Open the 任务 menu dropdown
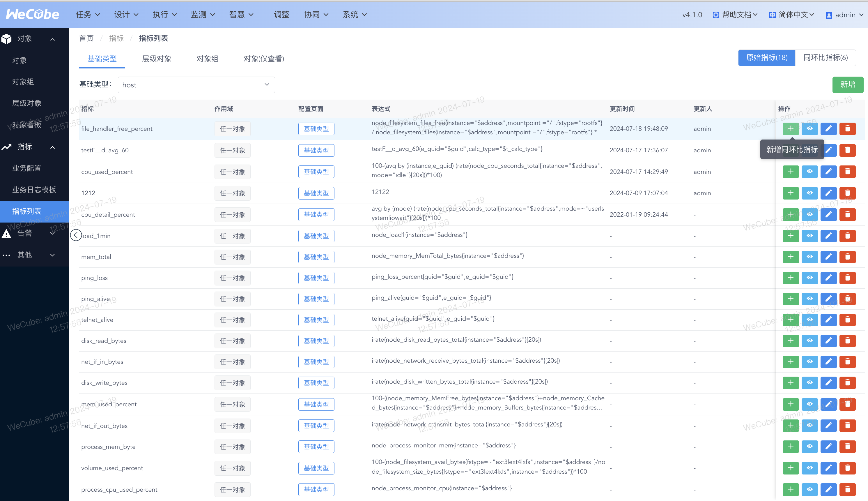 pyautogui.click(x=88, y=15)
